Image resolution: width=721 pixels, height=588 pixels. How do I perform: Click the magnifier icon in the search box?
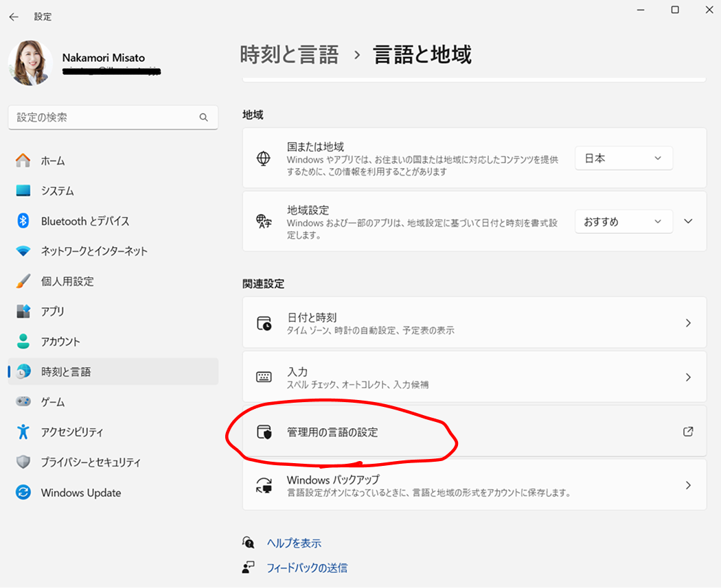pos(204,117)
